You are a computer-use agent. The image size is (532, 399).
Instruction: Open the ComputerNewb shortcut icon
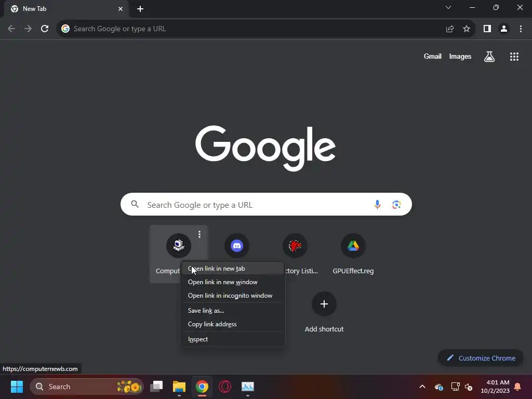pos(179,246)
